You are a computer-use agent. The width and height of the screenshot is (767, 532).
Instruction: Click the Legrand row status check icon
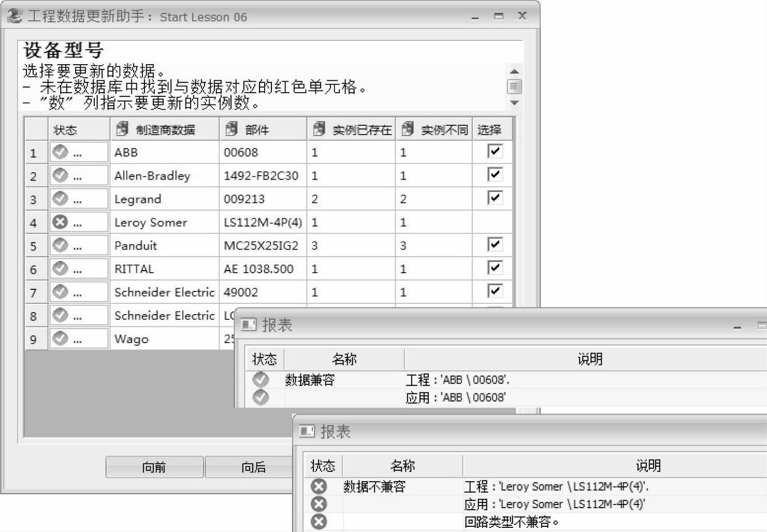point(61,199)
